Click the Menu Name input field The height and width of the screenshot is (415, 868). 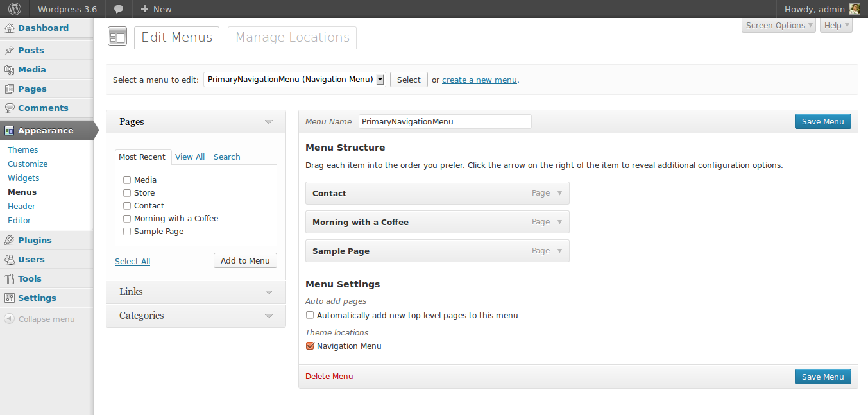coord(445,121)
